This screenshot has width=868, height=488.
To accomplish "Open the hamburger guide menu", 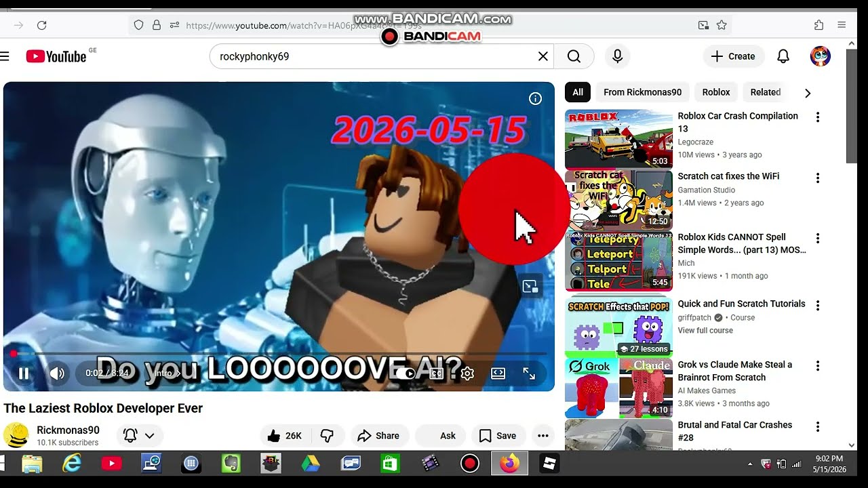I will 5,56.
